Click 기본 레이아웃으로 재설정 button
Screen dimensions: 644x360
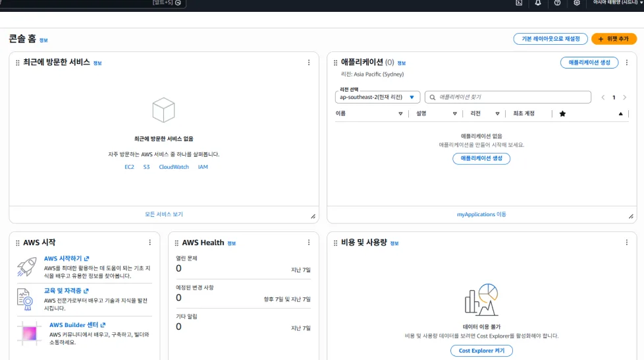point(550,39)
